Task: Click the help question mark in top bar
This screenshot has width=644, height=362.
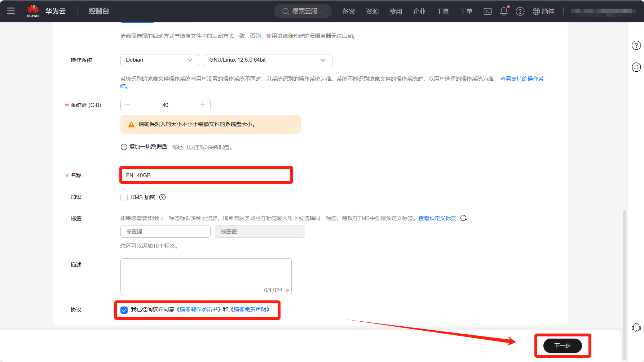Action: (x=520, y=11)
